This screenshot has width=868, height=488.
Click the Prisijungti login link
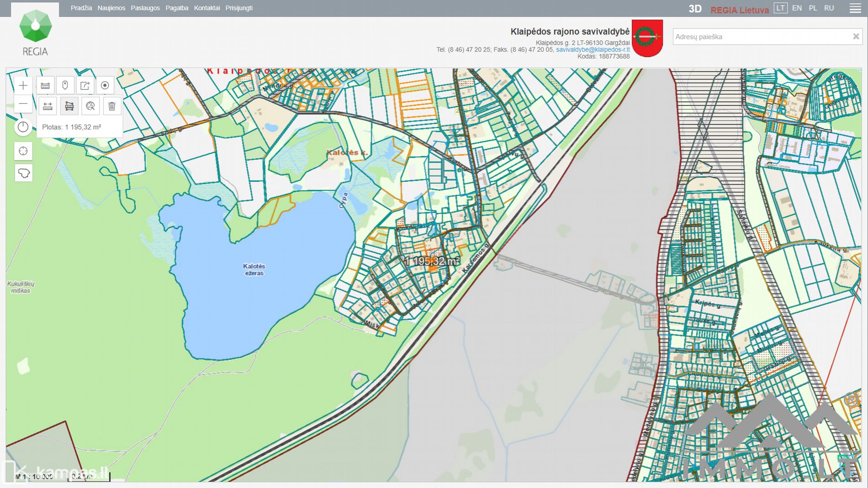pos(239,8)
